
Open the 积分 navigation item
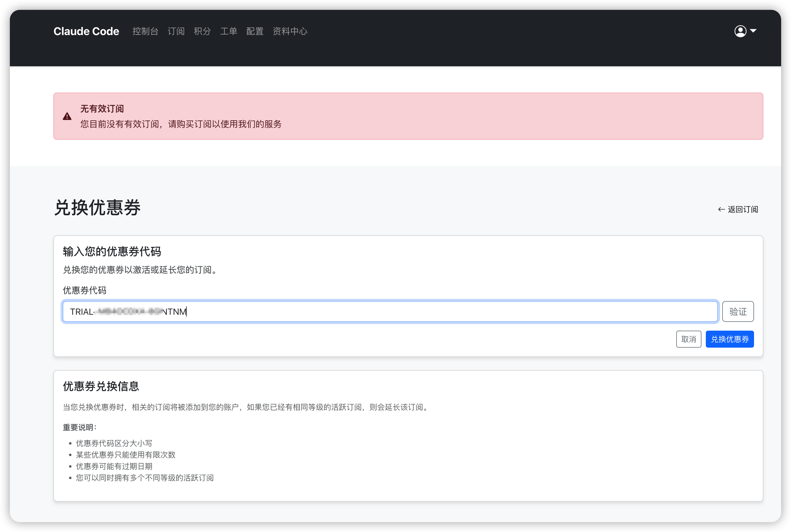[x=202, y=31]
